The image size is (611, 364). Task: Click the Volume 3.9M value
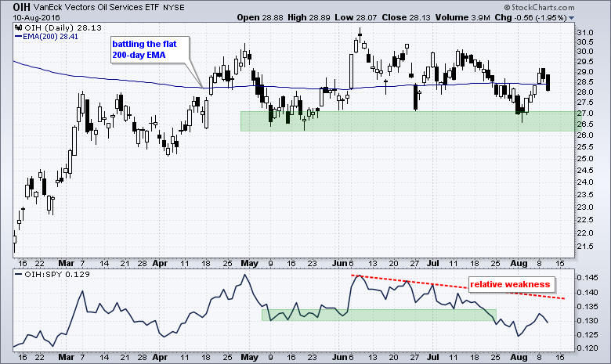(462, 17)
